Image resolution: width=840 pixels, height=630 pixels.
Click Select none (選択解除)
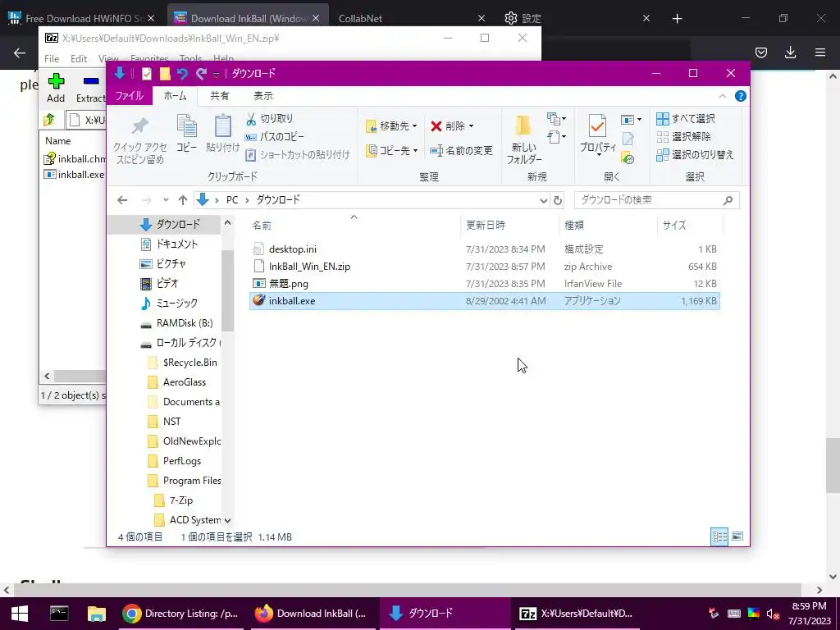click(x=684, y=137)
